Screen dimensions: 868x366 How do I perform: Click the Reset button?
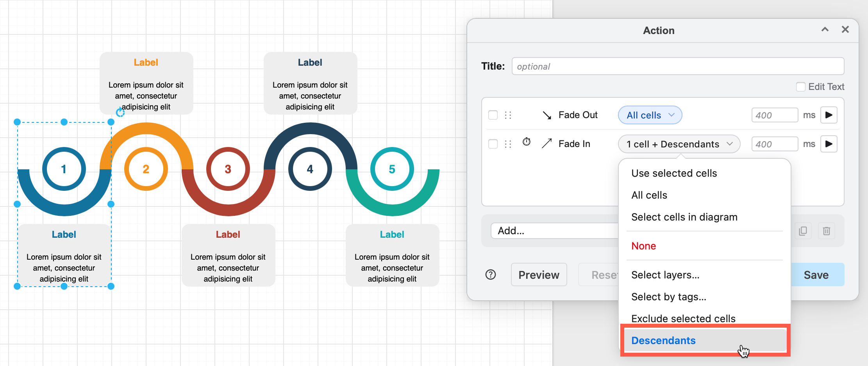(x=599, y=274)
